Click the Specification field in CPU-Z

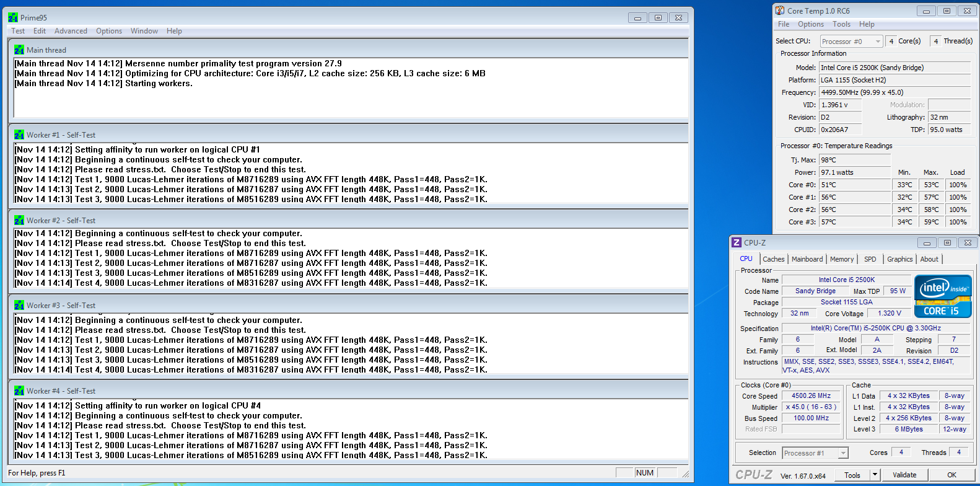tap(876, 328)
